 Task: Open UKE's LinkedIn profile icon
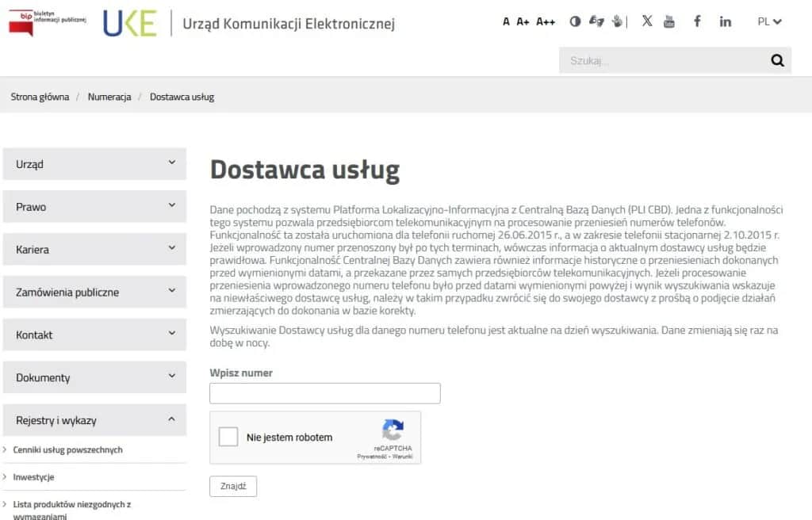pyautogui.click(x=725, y=21)
